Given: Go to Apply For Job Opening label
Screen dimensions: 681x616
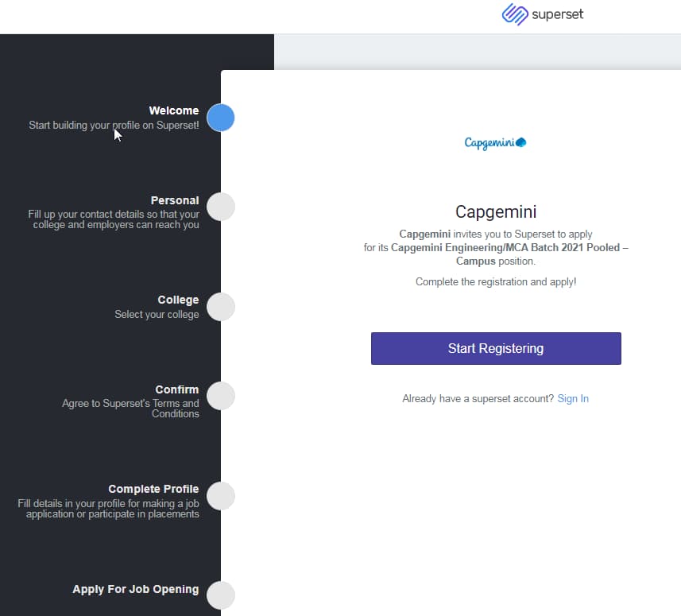Looking at the screenshot, I should point(136,589).
